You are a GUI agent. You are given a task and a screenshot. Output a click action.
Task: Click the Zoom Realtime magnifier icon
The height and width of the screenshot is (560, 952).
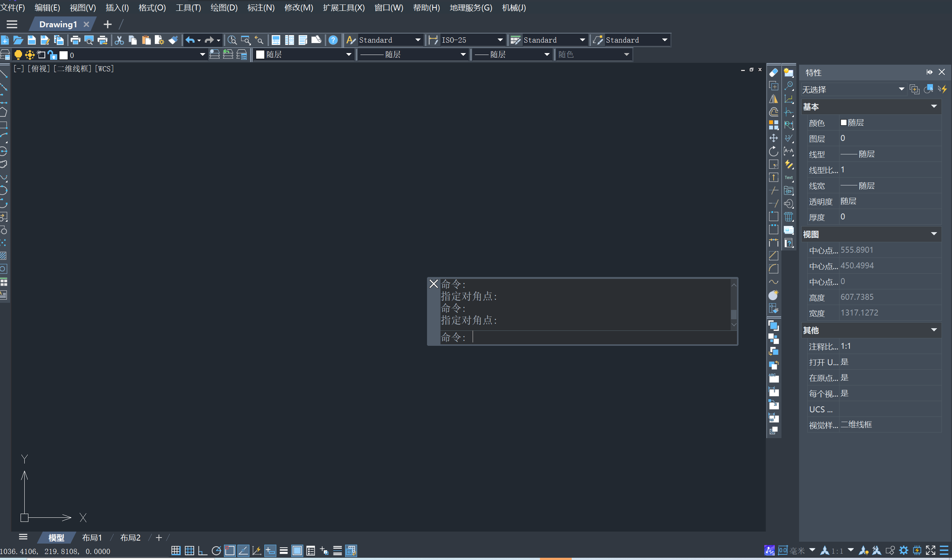click(x=232, y=40)
